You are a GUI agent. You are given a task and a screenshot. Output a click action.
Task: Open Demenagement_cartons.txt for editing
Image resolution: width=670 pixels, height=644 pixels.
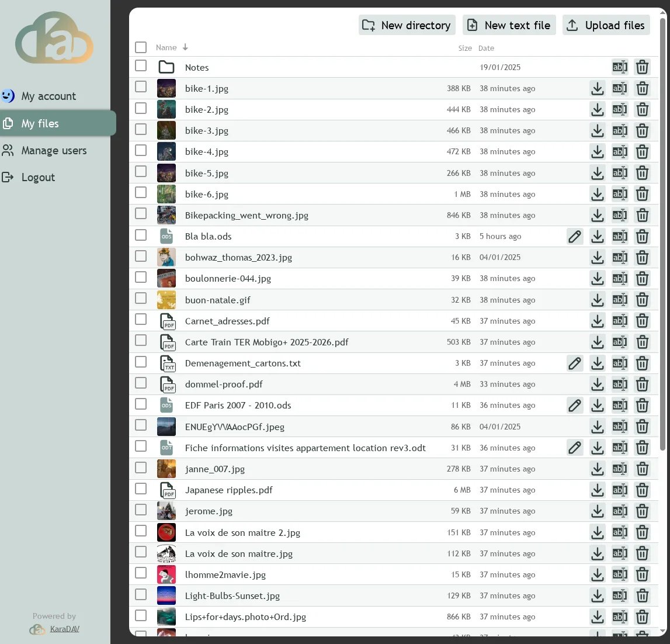(x=575, y=363)
